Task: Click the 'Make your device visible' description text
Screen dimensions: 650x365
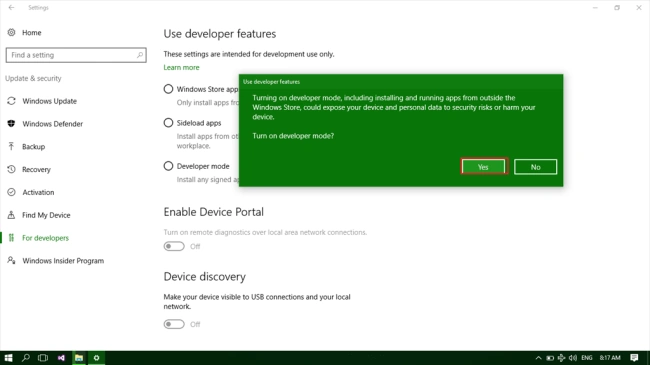Action: [x=257, y=302]
